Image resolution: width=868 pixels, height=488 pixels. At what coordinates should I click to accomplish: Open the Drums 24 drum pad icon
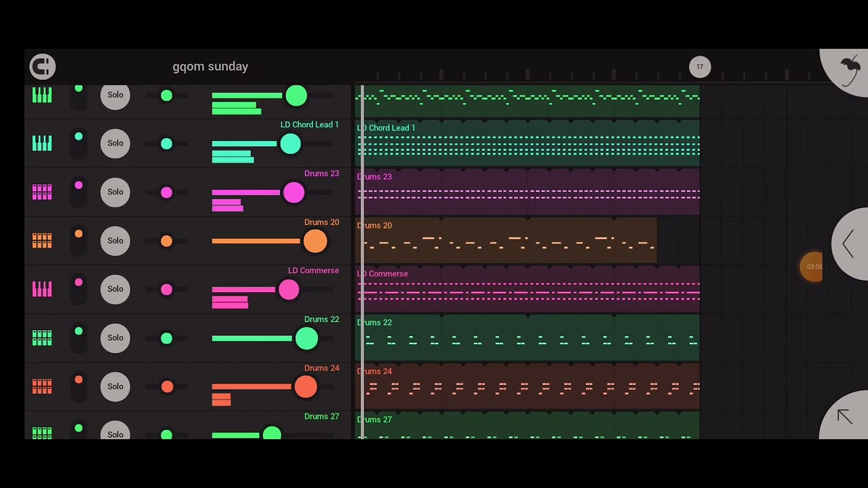pyautogui.click(x=42, y=386)
